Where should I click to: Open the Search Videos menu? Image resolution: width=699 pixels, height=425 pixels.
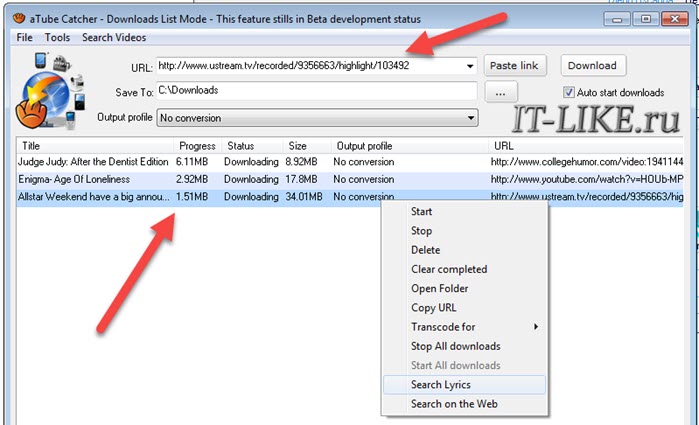pos(114,37)
